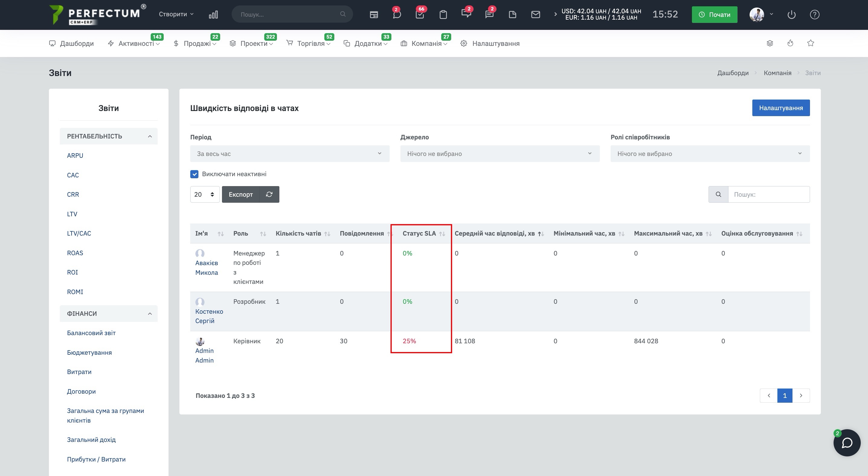This screenshot has width=868, height=476.
Task: Click the blue Налаштування button
Action: click(781, 108)
